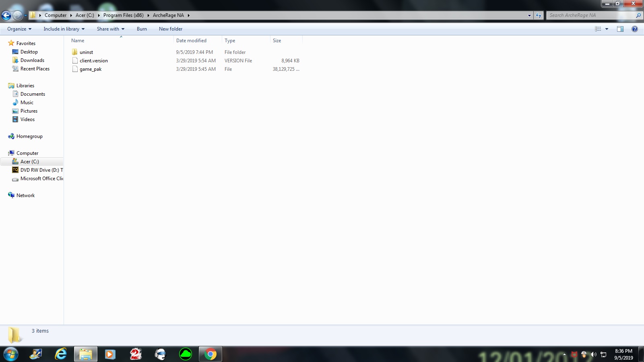This screenshot has height=362, width=644.
Task: Click the Burn button
Action: [142, 29]
